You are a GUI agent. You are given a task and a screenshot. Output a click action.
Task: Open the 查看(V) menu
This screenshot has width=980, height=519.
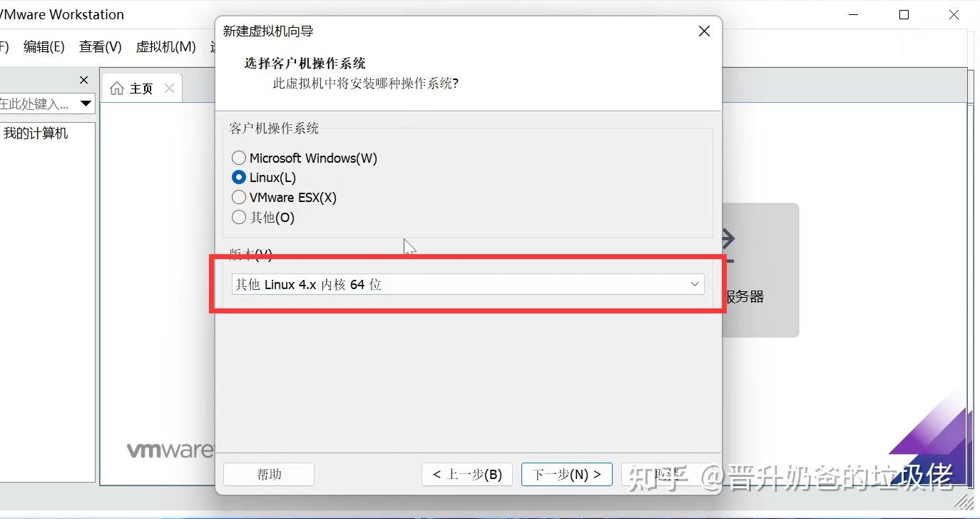tap(101, 47)
